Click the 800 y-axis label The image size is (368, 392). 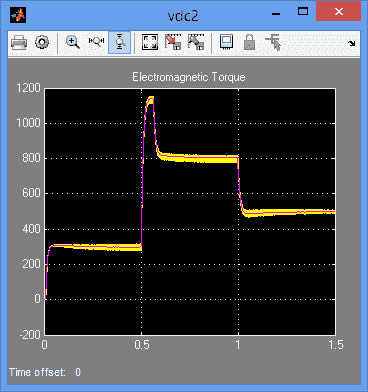(31, 158)
